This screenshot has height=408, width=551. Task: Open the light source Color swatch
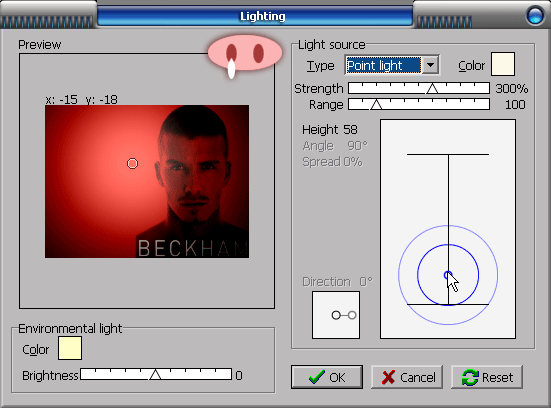503,64
